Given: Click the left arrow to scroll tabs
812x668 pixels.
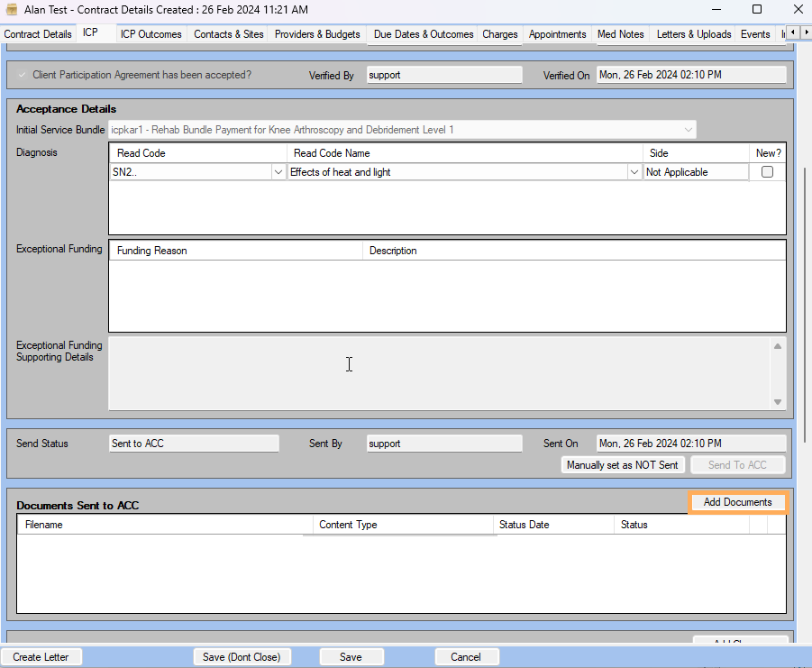Looking at the screenshot, I should click(x=792, y=32).
